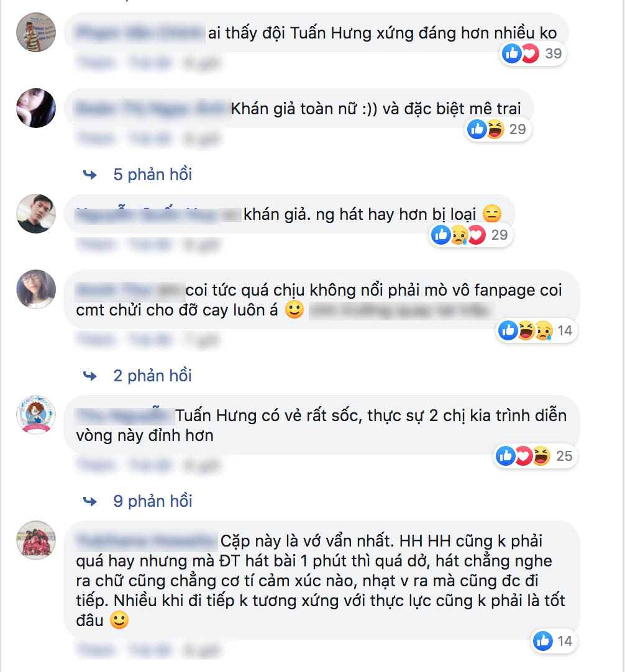Viewport: 625px width, 672px height.
Task: Click the heart reaction on the 39-count comment
Action: (530, 53)
